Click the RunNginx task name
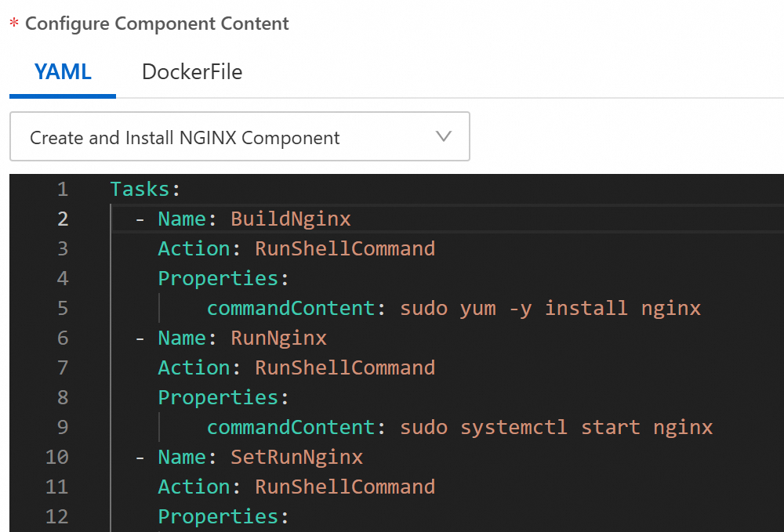784x532 pixels. 278,338
